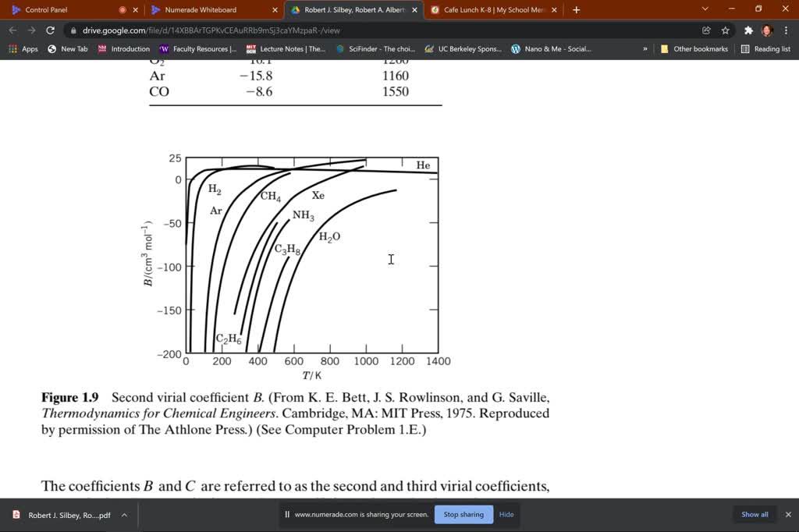Open the Apps launcher grid

point(12,48)
